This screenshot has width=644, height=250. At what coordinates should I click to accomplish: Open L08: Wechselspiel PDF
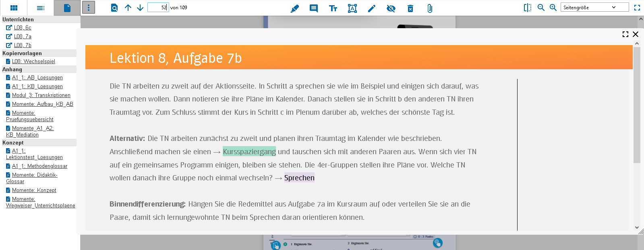(x=33, y=61)
